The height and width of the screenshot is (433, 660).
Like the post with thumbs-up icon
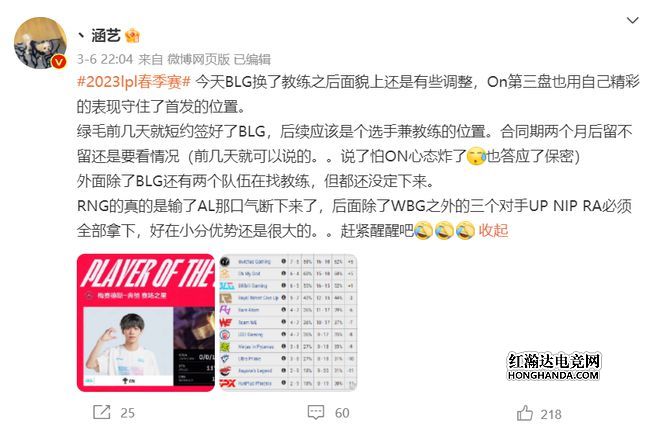[525, 413]
